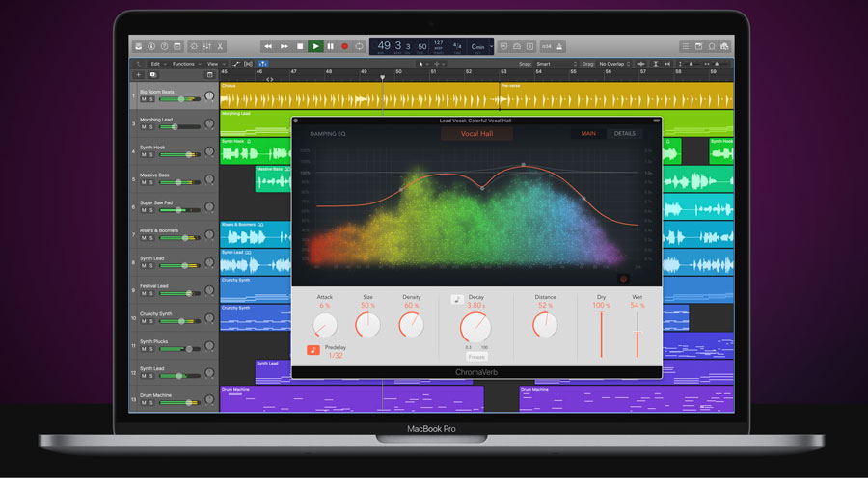This screenshot has width=868, height=486.
Task: Click the Vocal Hall room type button
Action: pos(476,134)
